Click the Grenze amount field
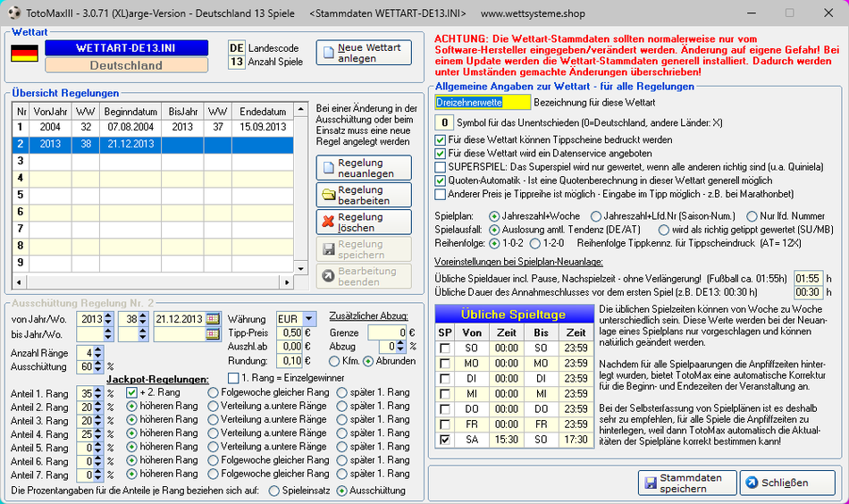The image size is (849, 504). click(x=387, y=333)
